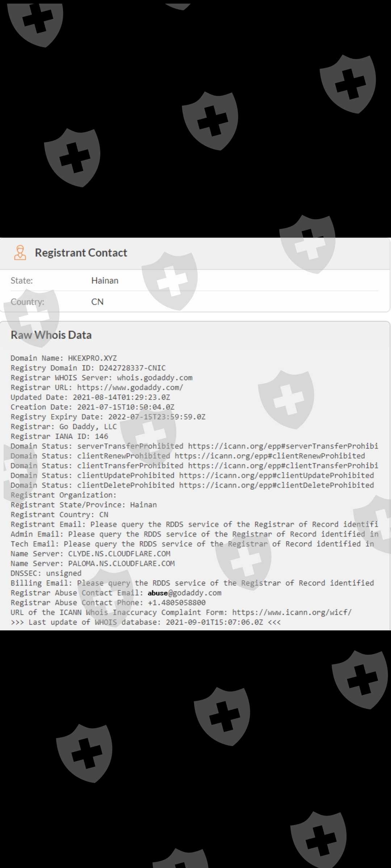Open the ICANN Whois Inaccuracy Complaint Form link
The height and width of the screenshot is (868, 391).
tap(292, 612)
